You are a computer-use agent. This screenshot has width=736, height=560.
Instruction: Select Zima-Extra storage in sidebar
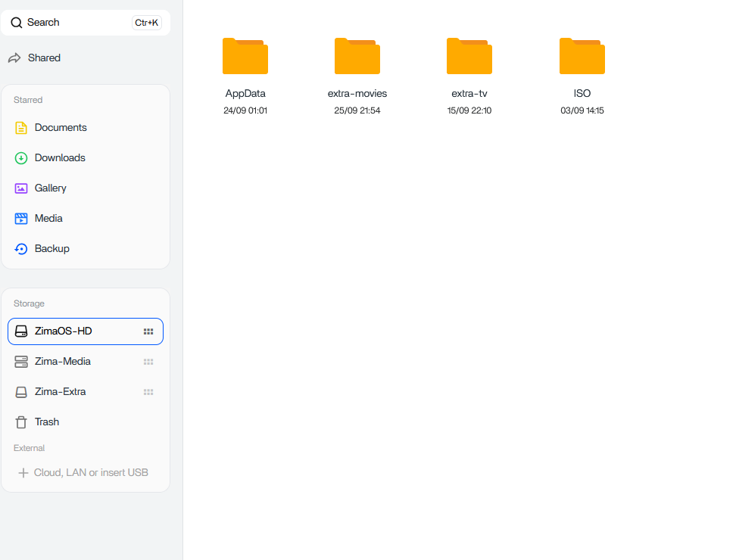(61, 392)
